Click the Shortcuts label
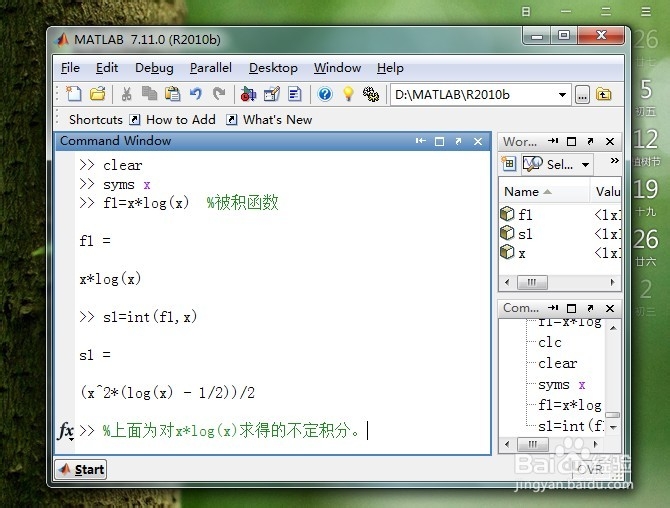 96,120
